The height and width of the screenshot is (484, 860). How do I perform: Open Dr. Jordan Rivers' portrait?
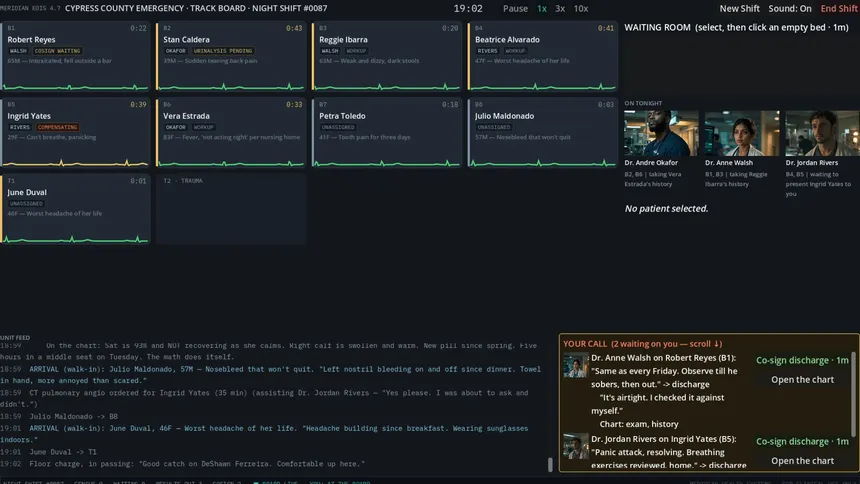click(x=822, y=133)
